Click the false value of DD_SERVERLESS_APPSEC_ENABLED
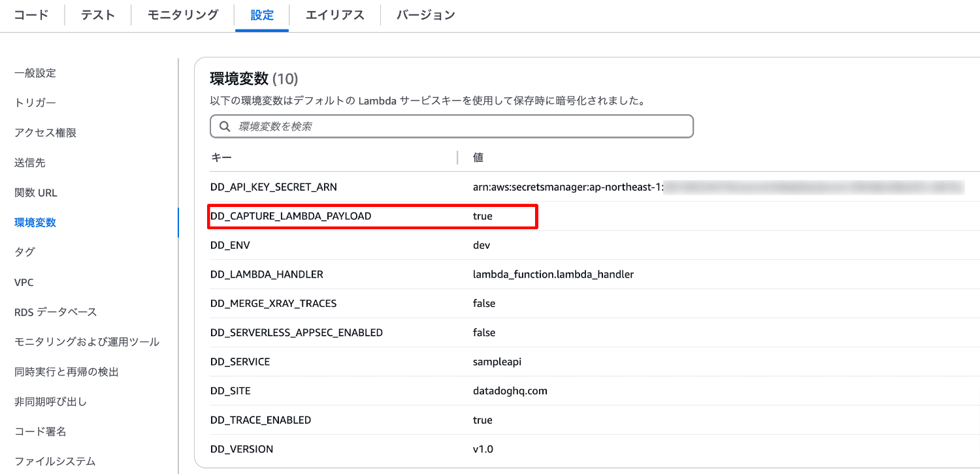The image size is (980, 474). point(484,332)
